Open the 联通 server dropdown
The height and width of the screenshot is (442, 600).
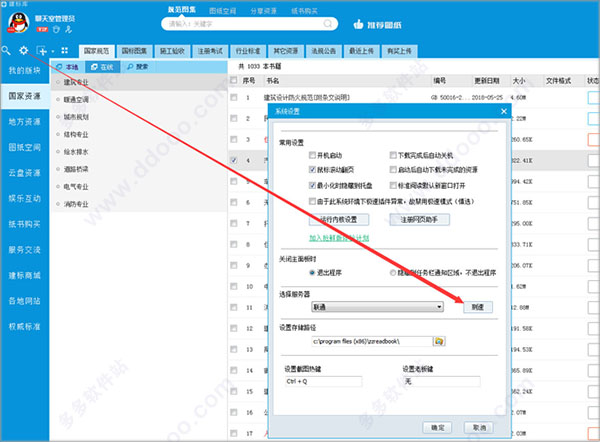pyautogui.click(x=378, y=307)
